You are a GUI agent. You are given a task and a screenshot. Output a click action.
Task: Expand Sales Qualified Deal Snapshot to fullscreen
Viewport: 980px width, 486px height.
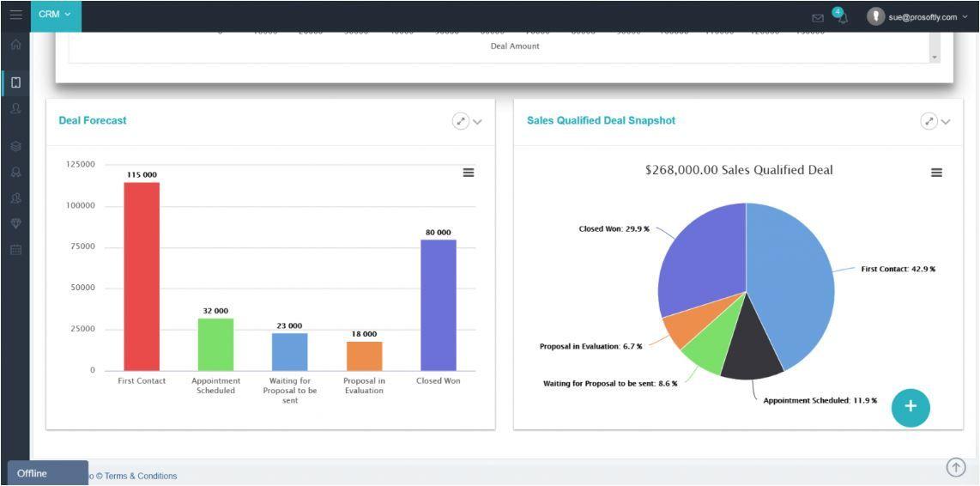pos(929,121)
